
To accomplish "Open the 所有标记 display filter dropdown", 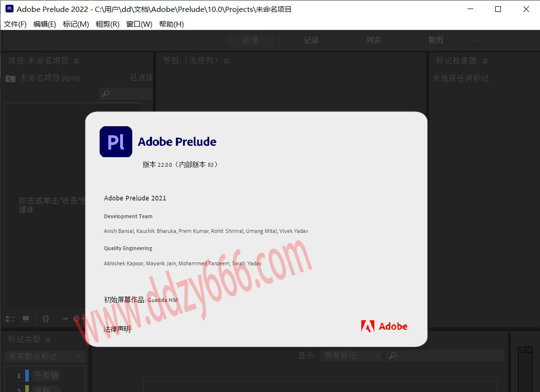I will pyautogui.click(x=351, y=355).
